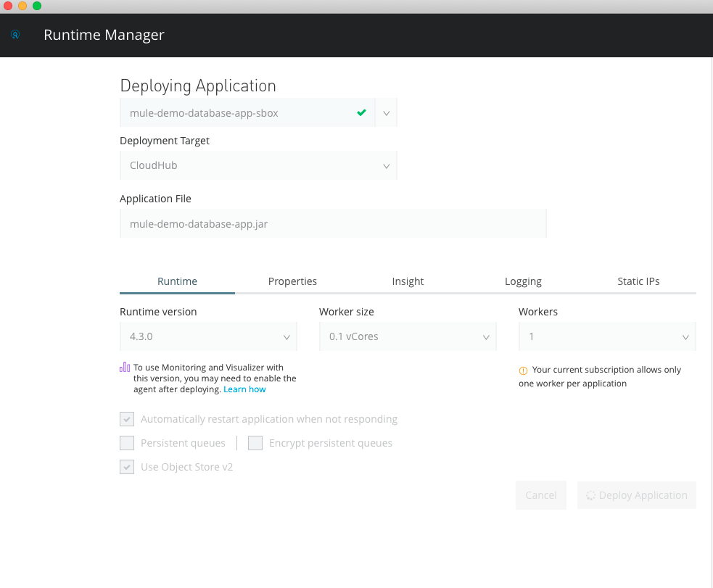Click the Runtime Manager logo icon
713x588 pixels.
[x=15, y=34]
